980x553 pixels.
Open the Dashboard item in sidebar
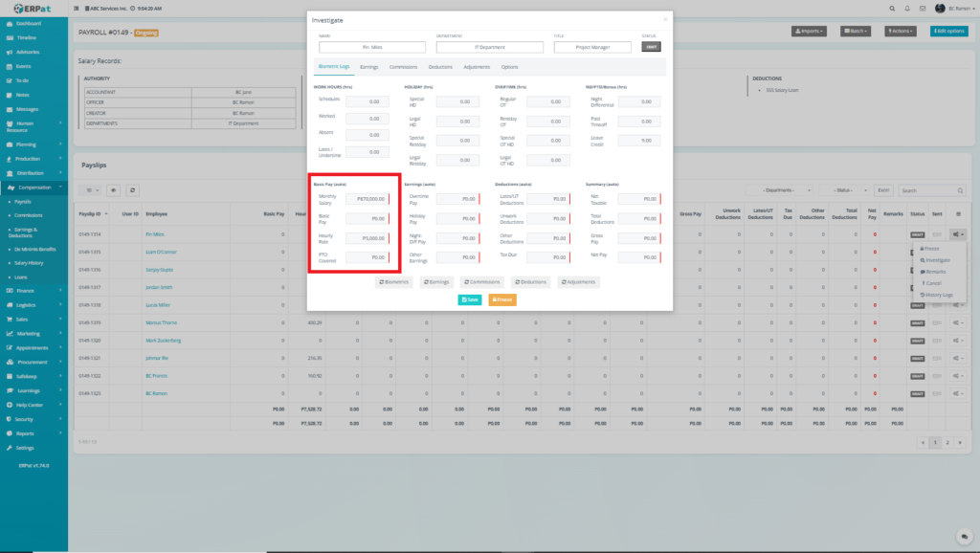(28, 22)
